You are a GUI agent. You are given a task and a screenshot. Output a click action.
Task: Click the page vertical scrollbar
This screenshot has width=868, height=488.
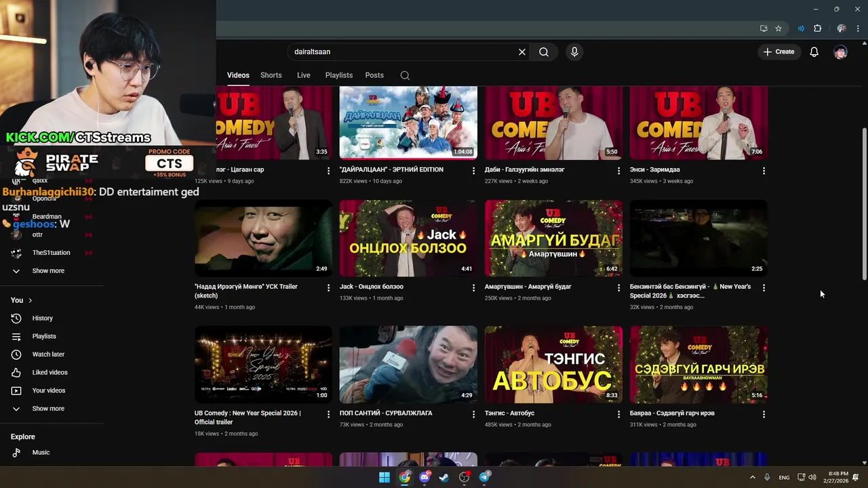(x=864, y=203)
